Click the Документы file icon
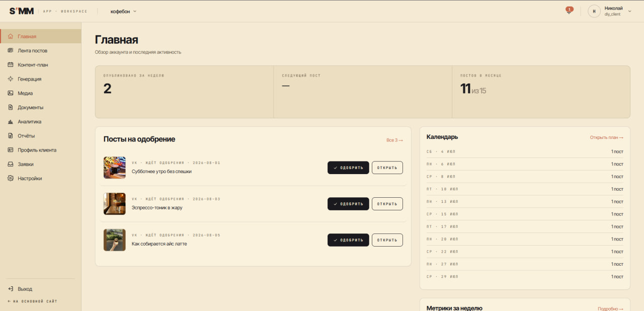The image size is (644, 311). point(11,107)
